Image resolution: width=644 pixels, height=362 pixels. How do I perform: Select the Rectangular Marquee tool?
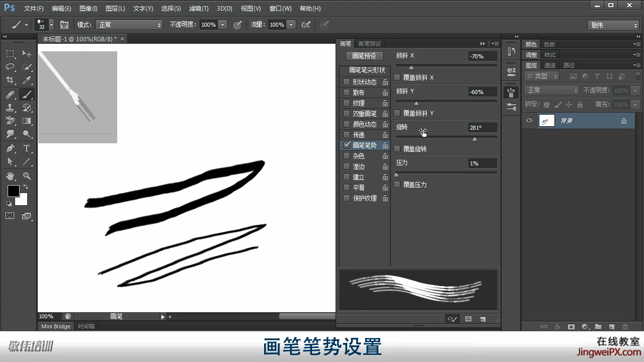click(x=10, y=54)
